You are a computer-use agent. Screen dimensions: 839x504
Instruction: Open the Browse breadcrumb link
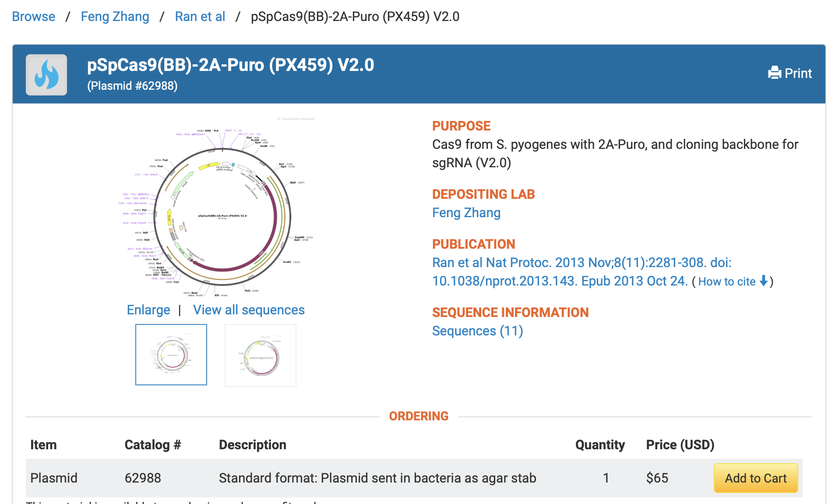click(34, 17)
